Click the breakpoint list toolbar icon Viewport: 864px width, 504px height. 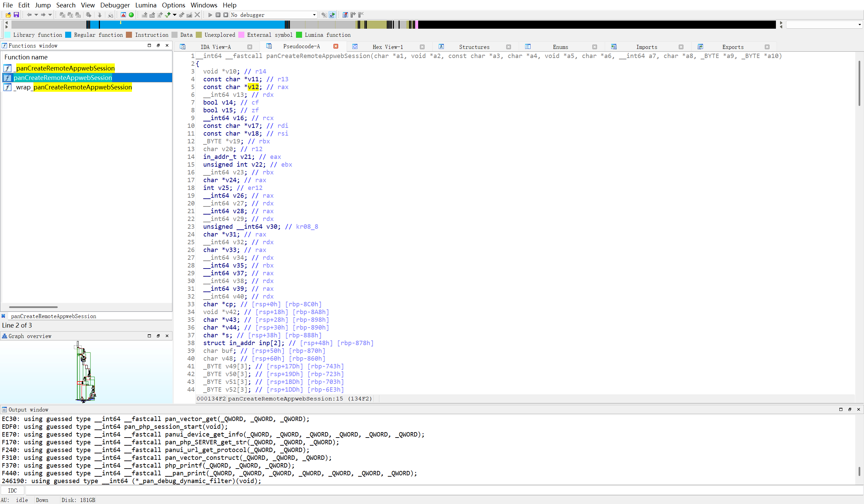[345, 15]
